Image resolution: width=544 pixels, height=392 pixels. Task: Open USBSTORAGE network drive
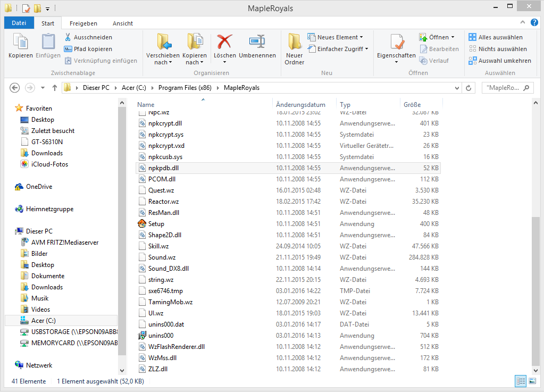click(69, 332)
